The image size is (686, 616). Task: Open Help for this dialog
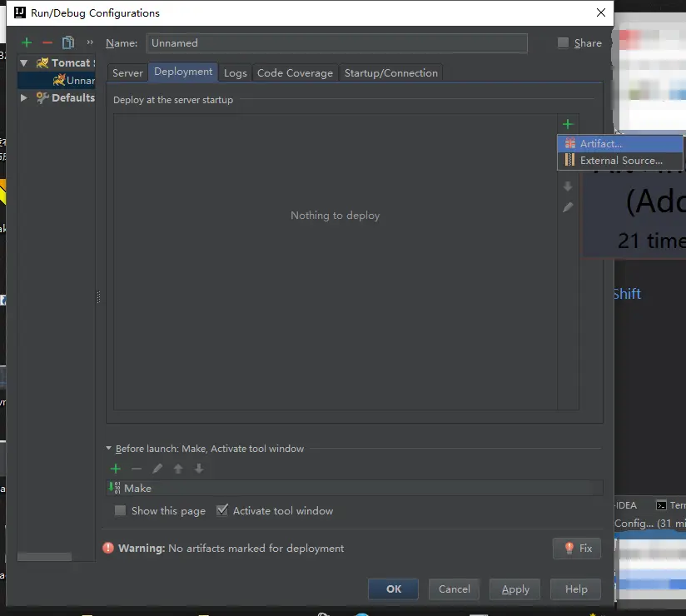click(x=576, y=589)
